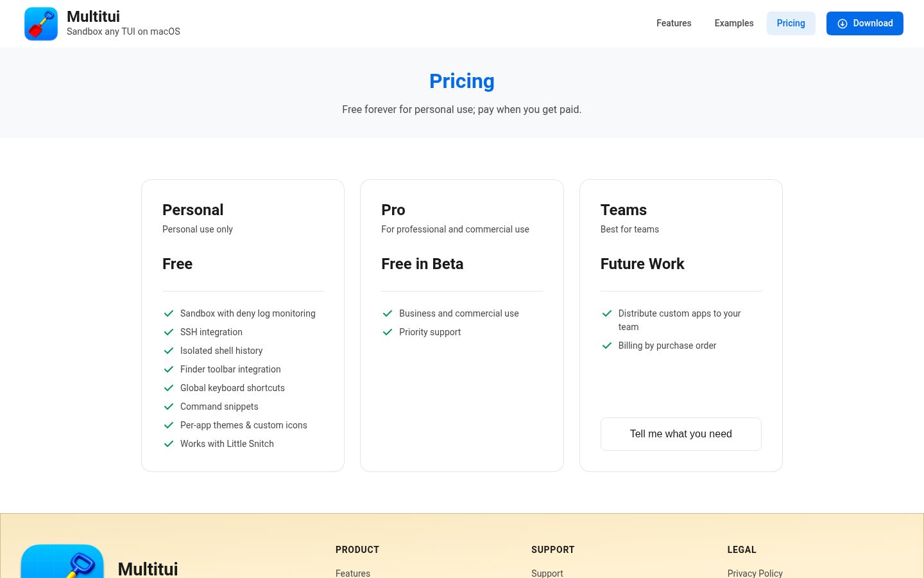
Task: Click the Global keyboard shortcuts text
Action: (x=232, y=388)
